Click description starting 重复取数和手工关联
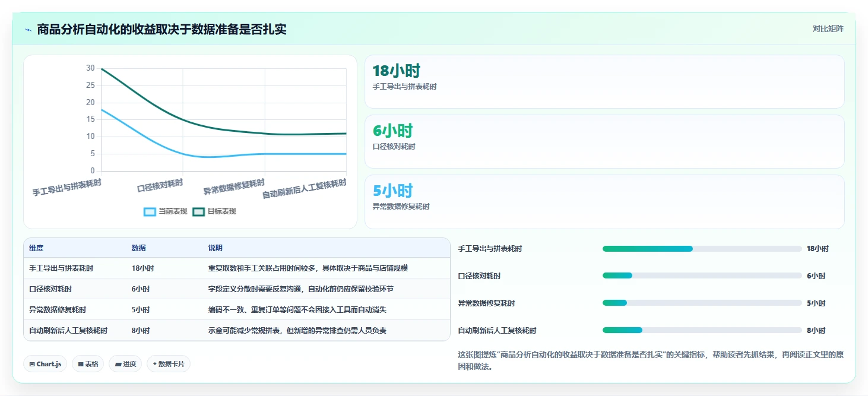The image size is (868, 396). (308, 268)
